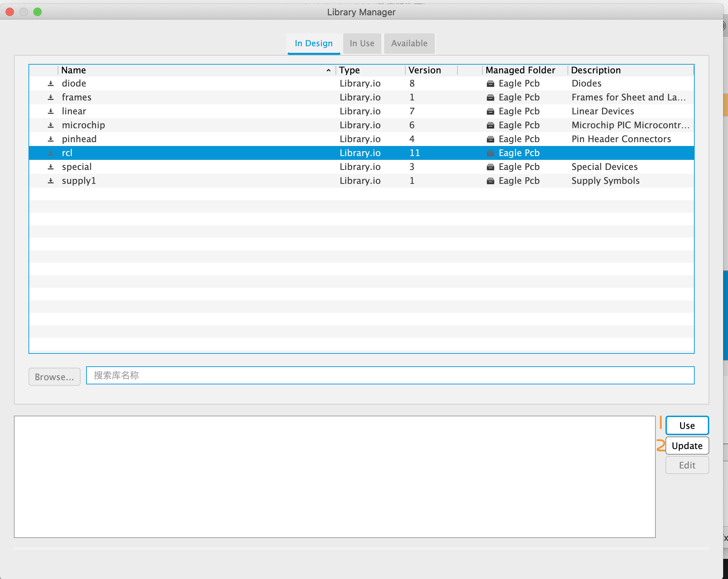The height and width of the screenshot is (579, 728).
Task: Open the Available tab
Action: (409, 43)
